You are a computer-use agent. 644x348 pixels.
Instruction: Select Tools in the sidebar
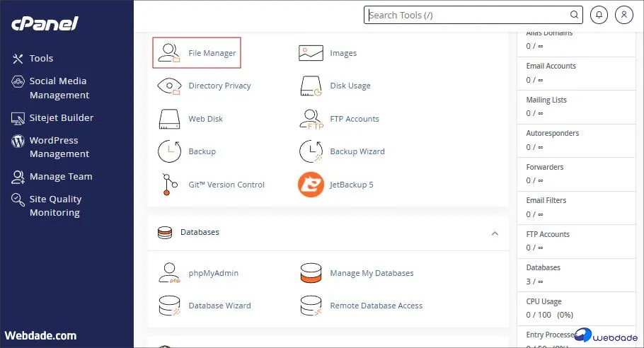coord(41,59)
